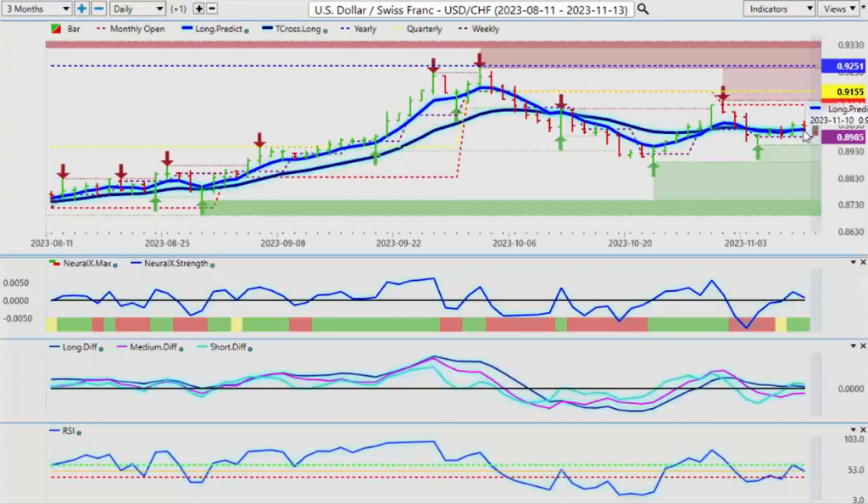Click the blue plus zoom-in button
The image size is (868, 504).
point(81,8)
